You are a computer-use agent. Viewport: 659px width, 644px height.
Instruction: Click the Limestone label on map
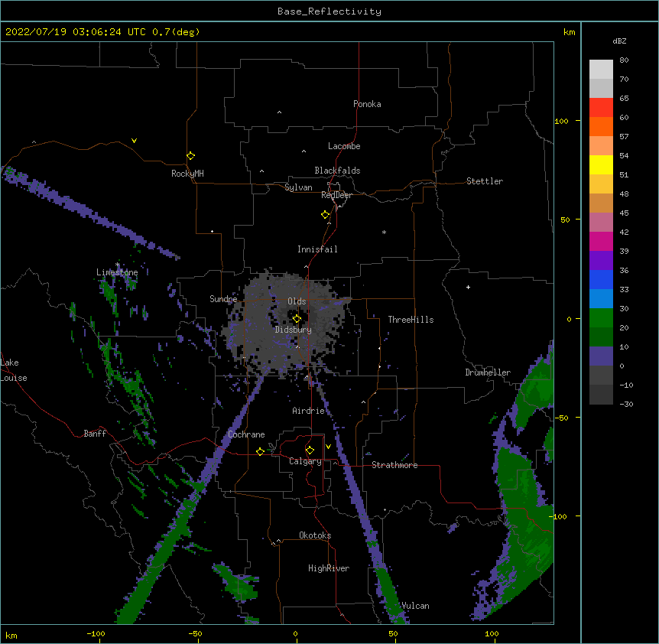tap(117, 272)
